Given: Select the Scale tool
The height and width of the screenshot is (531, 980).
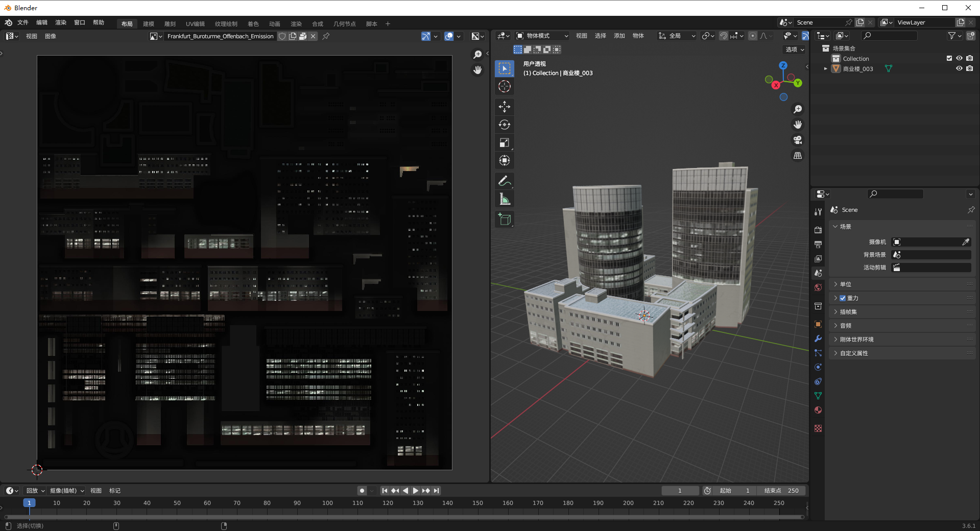Looking at the screenshot, I should 504,143.
